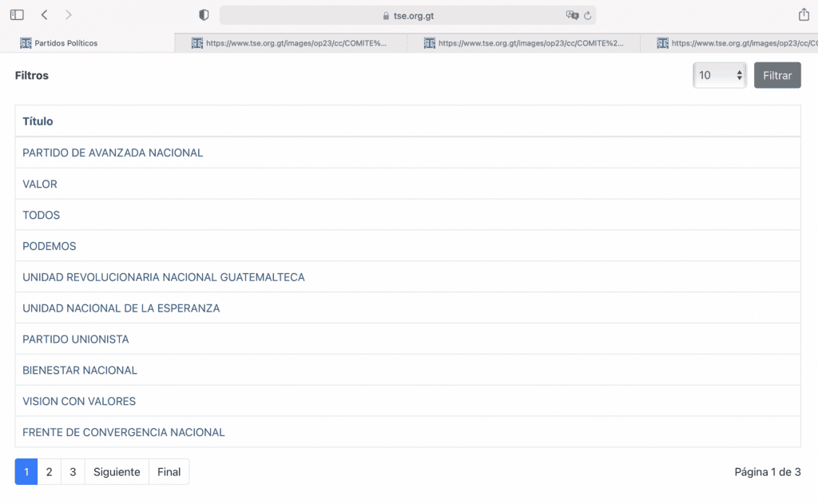Click the forward navigation arrow

(69, 15)
